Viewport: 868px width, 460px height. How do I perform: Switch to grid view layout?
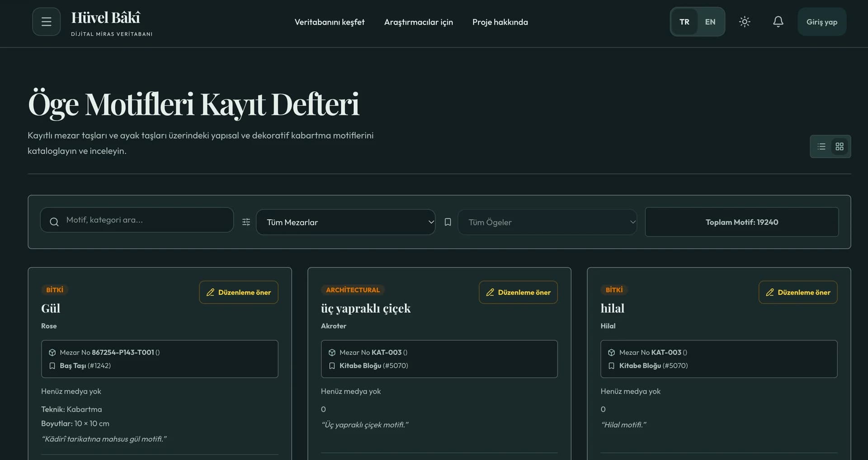[x=840, y=146]
